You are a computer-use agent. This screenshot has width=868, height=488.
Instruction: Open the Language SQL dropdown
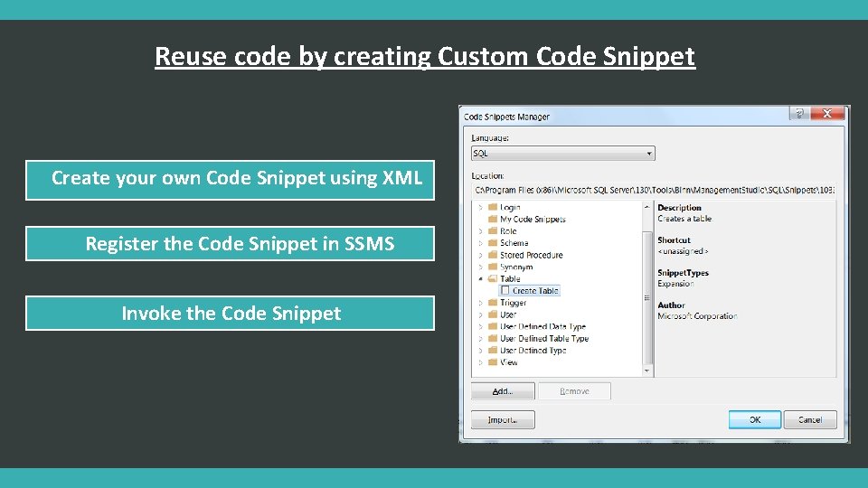(563, 154)
